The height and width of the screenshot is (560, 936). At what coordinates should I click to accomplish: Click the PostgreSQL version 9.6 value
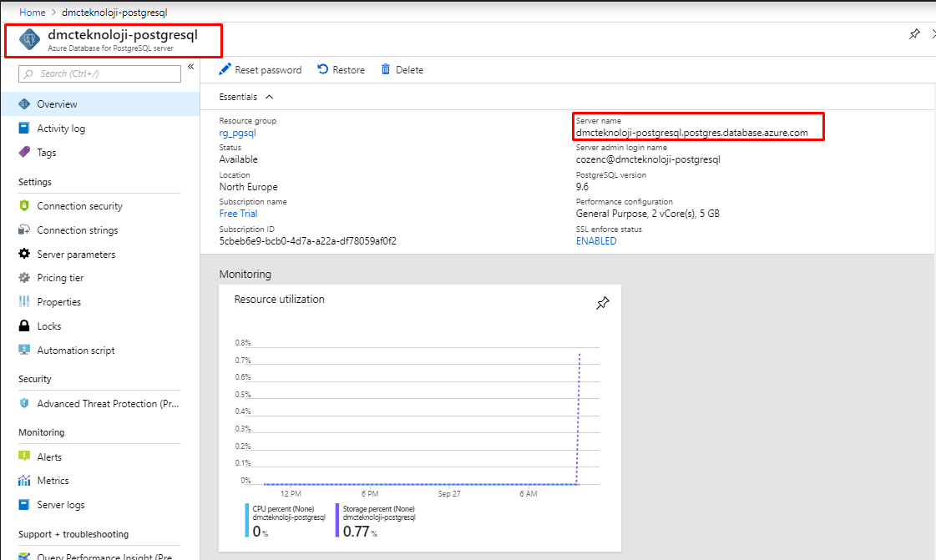coord(582,187)
